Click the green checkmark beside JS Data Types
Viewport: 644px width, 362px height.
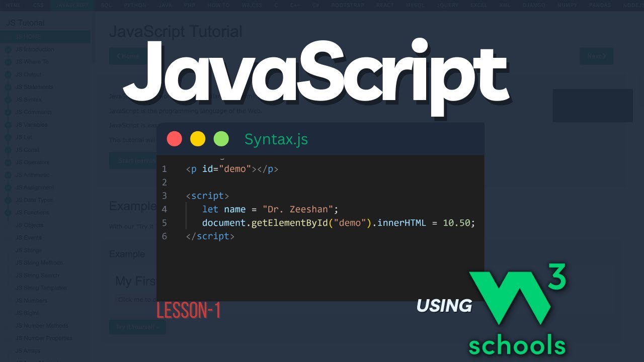8,200
